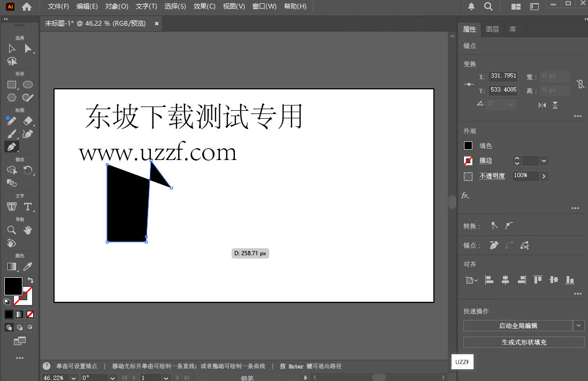Swap fill and stroke colors
This screenshot has height=381, width=588.
[30, 280]
